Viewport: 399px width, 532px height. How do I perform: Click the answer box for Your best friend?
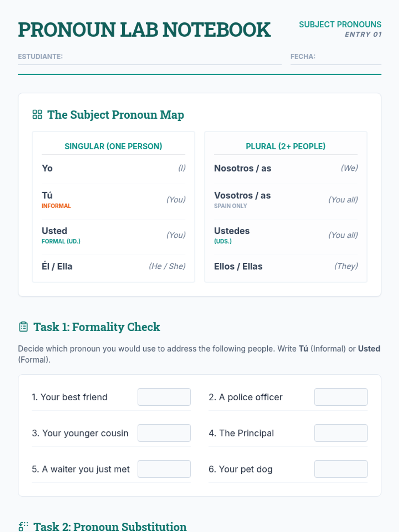(x=164, y=397)
